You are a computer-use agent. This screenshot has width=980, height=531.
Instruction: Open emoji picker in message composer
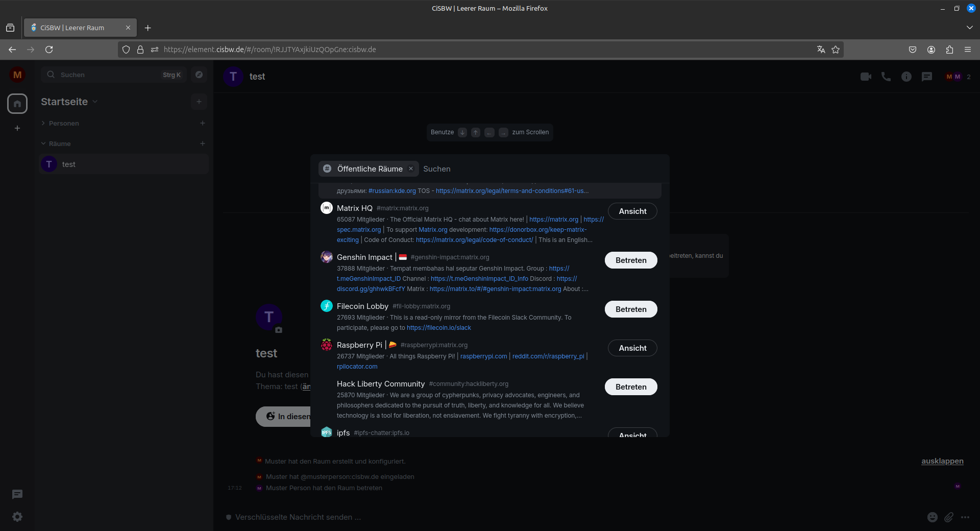(x=932, y=517)
